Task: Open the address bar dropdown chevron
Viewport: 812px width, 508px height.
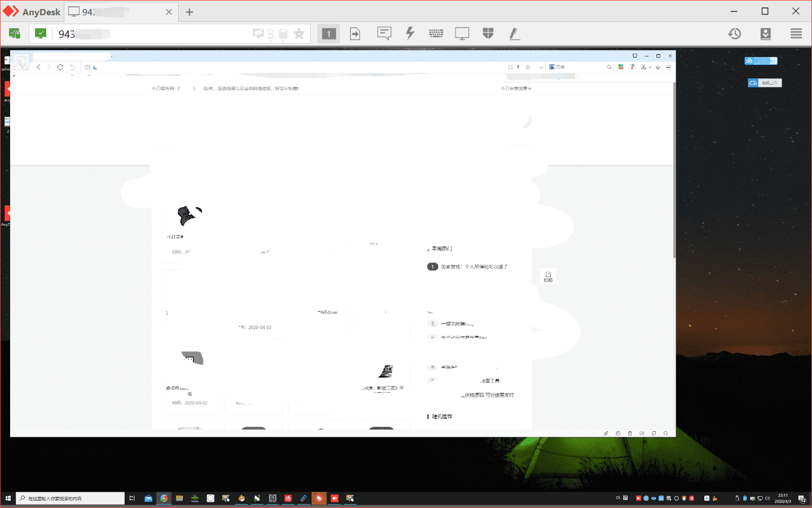Action: pos(541,67)
